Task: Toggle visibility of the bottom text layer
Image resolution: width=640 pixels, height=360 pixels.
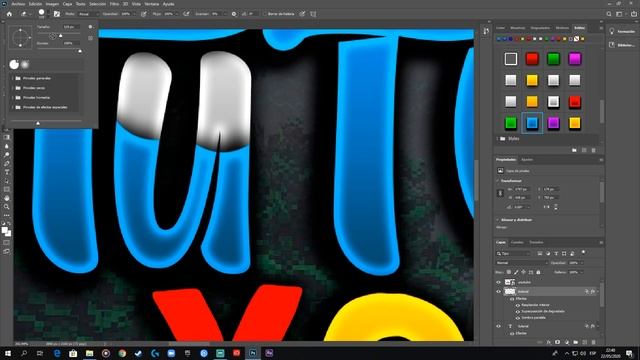Action: pyautogui.click(x=498, y=326)
